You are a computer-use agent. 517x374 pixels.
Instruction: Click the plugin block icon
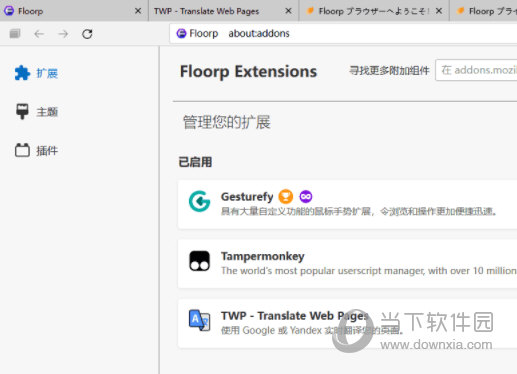22,150
